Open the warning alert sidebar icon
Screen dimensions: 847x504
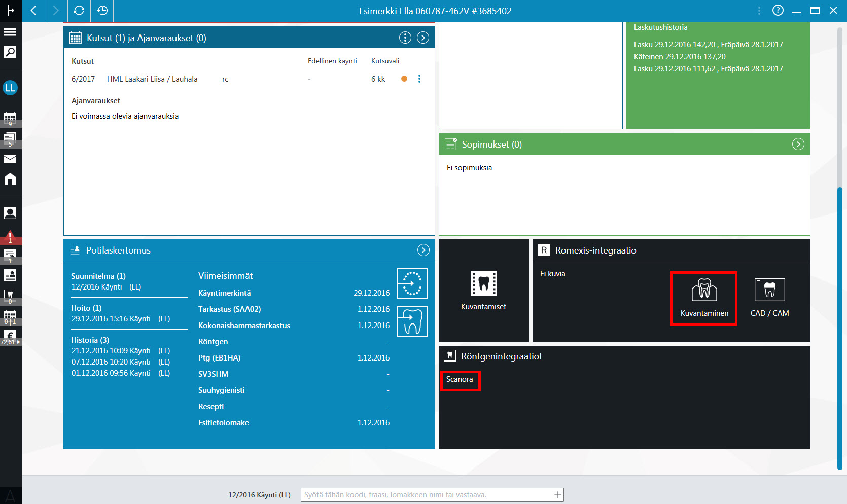tap(10, 237)
